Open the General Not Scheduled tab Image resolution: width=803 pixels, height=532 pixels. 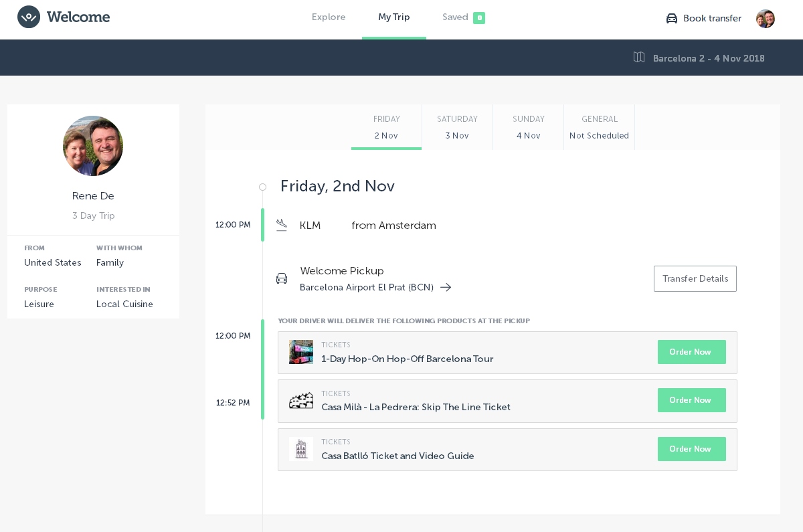tap(599, 127)
